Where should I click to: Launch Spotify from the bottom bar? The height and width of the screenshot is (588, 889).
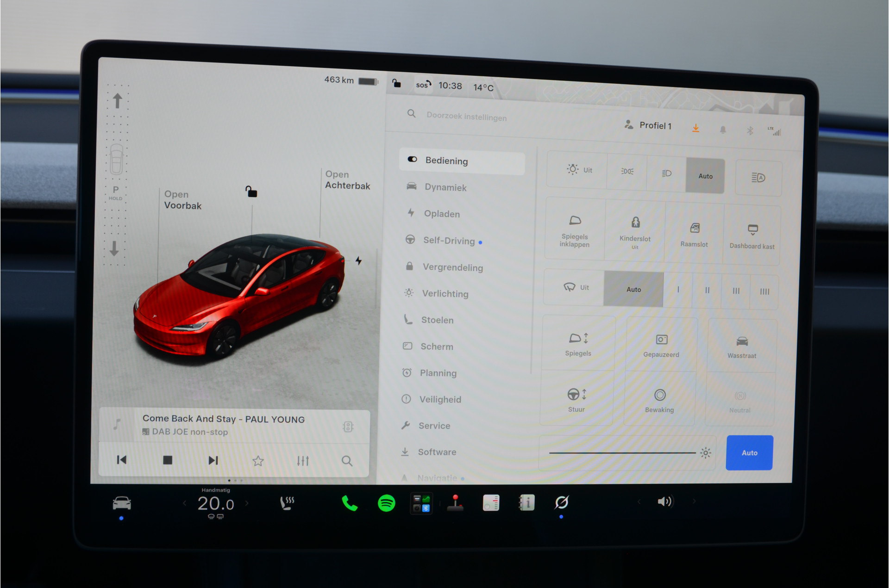[x=386, y=503]
